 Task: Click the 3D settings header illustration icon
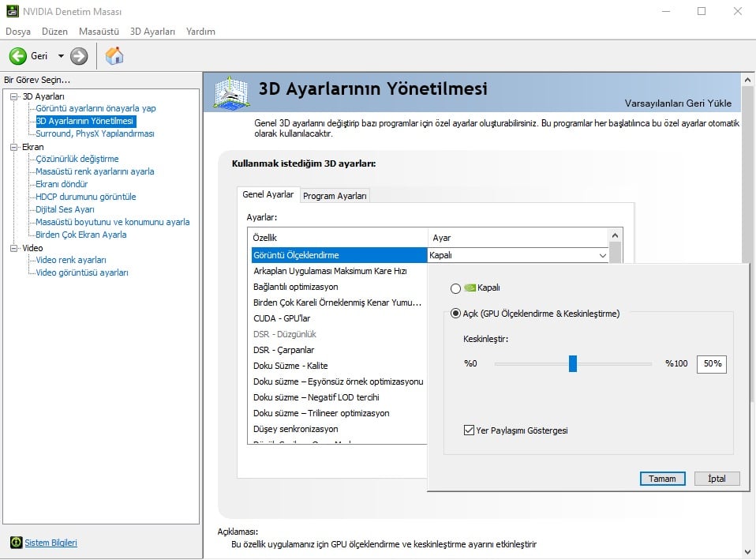[231, 92]
